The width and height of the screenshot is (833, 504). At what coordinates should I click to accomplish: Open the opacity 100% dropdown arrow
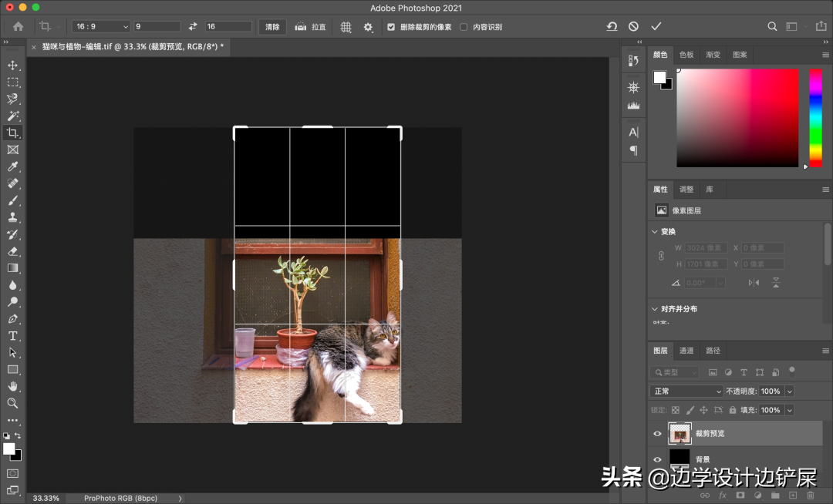[790, 391]
